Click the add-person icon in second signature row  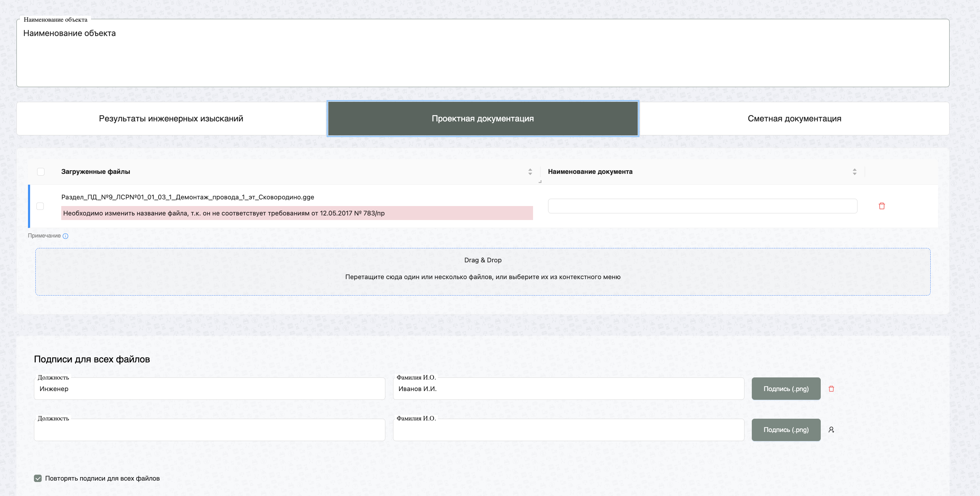[831, 430]
